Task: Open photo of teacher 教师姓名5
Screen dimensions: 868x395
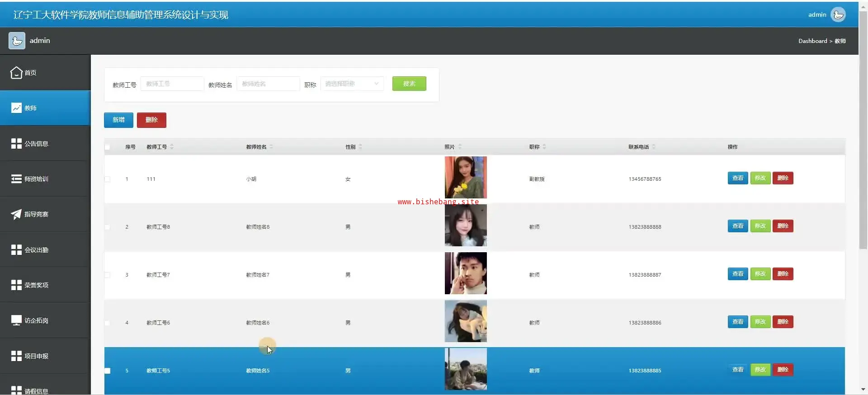Action: pyautogui.click(x=466, y=369)
